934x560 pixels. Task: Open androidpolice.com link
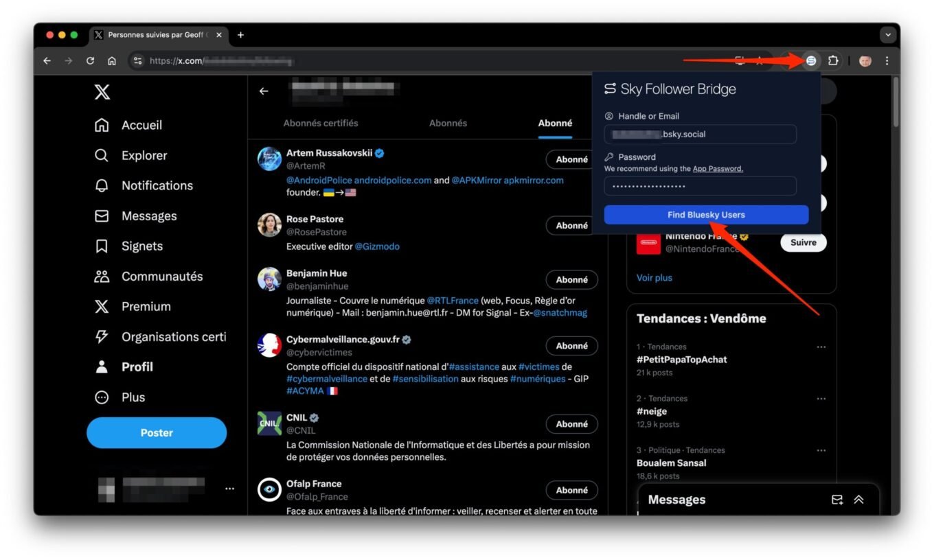(393, 180)
